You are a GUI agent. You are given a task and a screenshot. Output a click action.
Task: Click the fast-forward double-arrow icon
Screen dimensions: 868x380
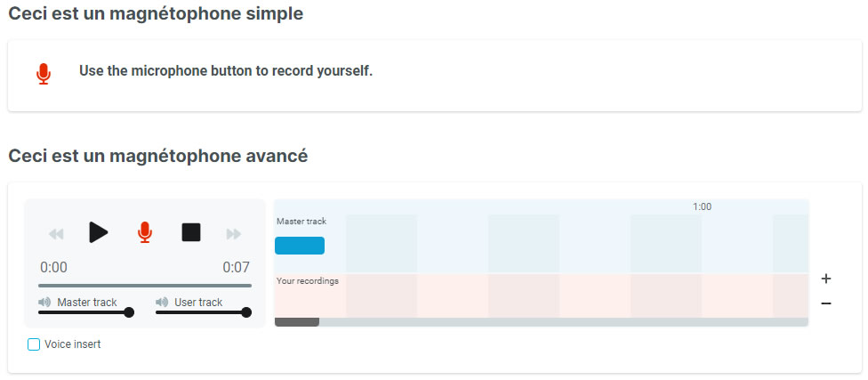234,234
